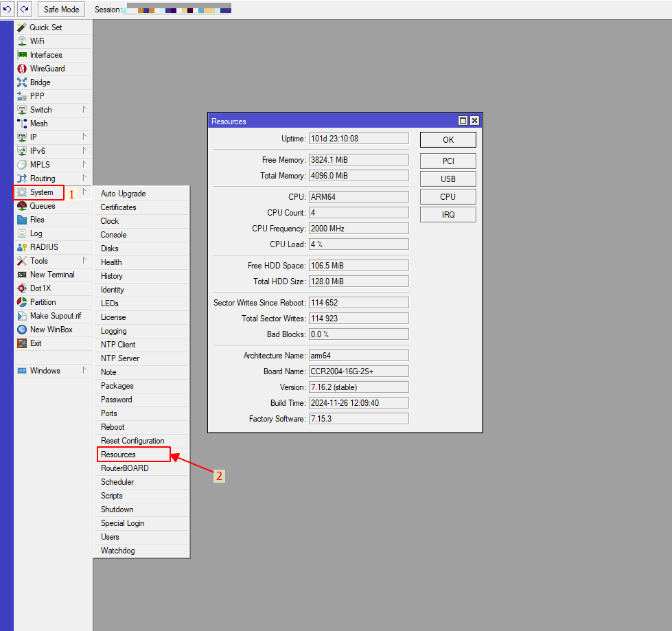Screen dimensions: 672x631
Task: Click the undo arrow icon in toolbar
Action: [8, 9]
